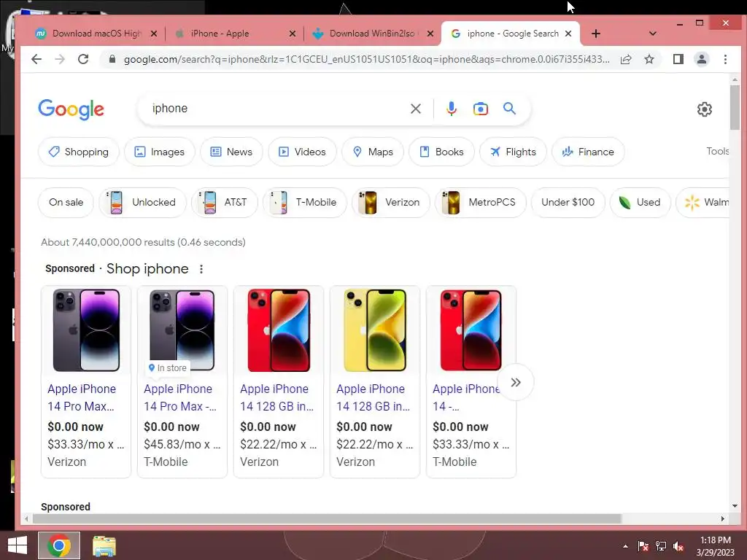This screenshot has width=747, height=560.
Task: Apply the Used filter chip
Action: click(640, 203)
